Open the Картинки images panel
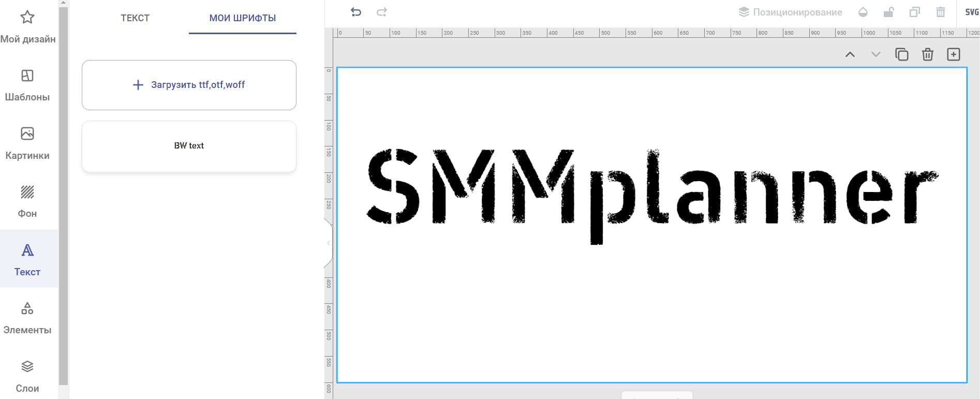Viewport: 980px width, 399px height. click(27, 143)
